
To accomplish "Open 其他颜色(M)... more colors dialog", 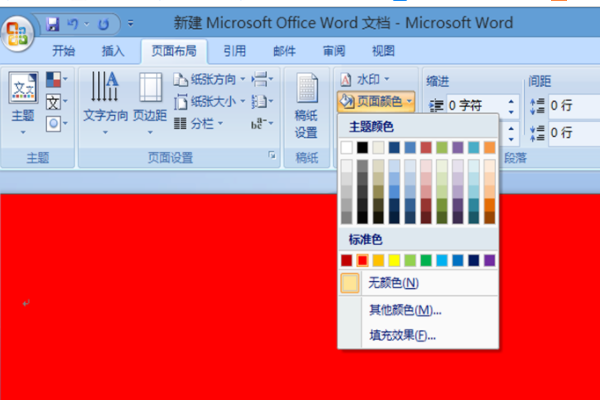I will (x=418, y=310).
